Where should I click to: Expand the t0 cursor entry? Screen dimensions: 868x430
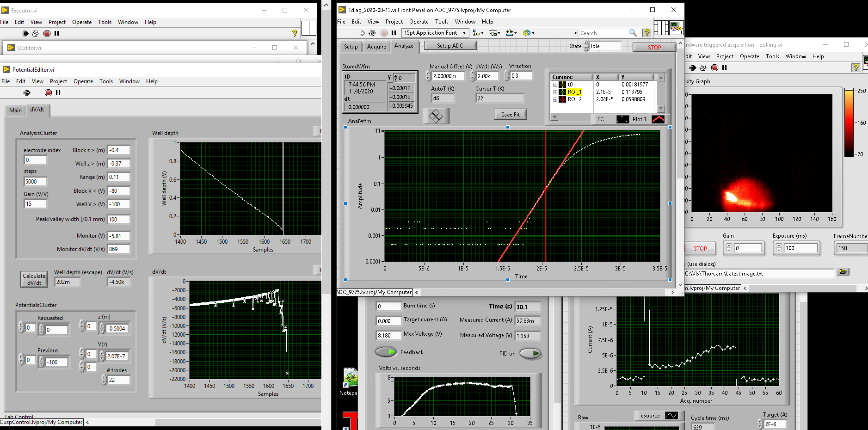[x=555, y=85]
